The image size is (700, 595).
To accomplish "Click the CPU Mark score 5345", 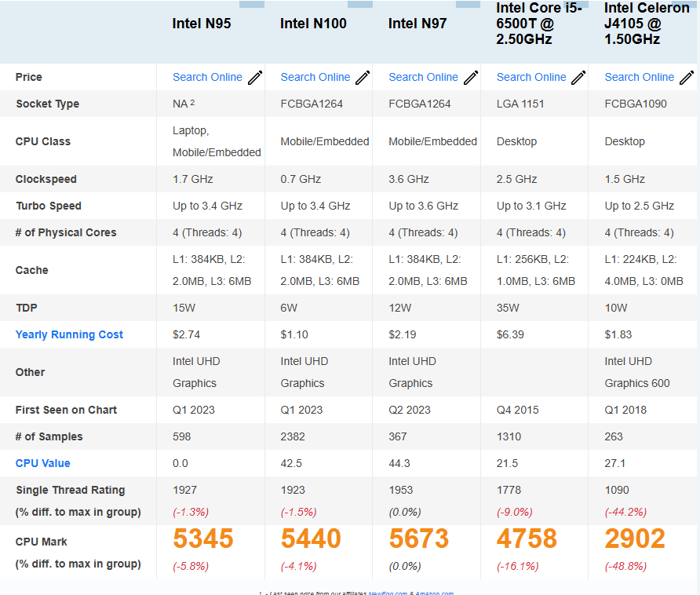I will coord(203,538).
